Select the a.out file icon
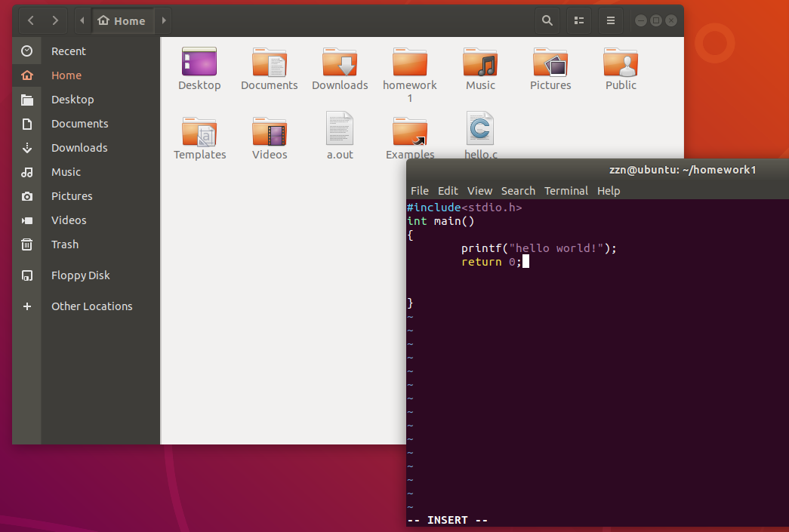The height and width of the screenshot is (532, 789). click(x=340, y=129)
